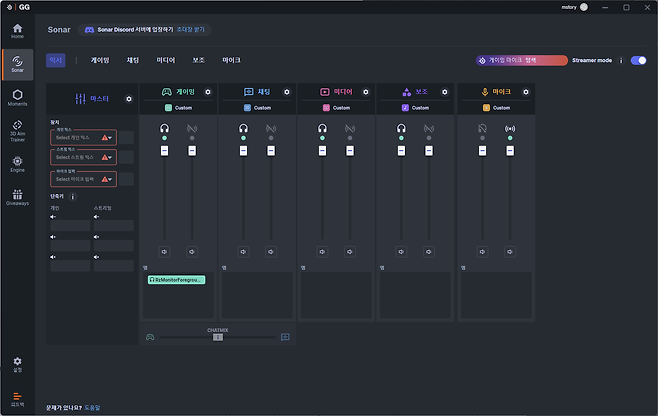
Task: Click the CHATMIX slider handle
Action: 217,337
